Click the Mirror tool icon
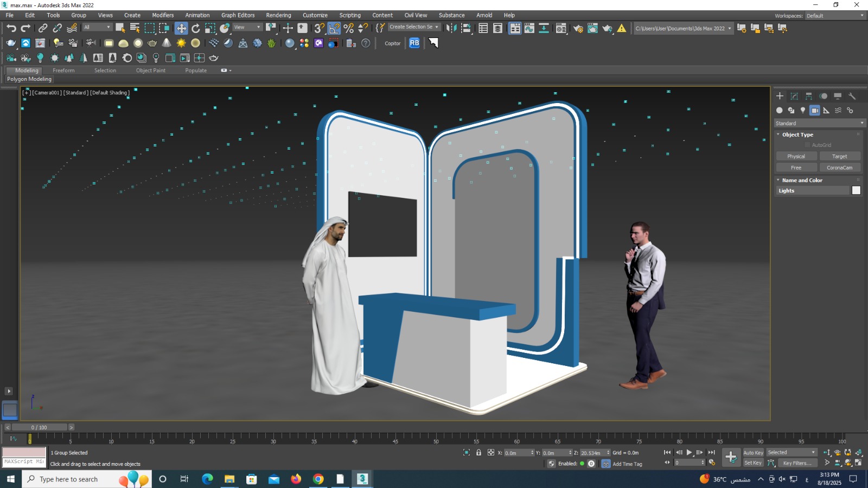This screenshot has width=868, height=488. click(x=451, y=28)
